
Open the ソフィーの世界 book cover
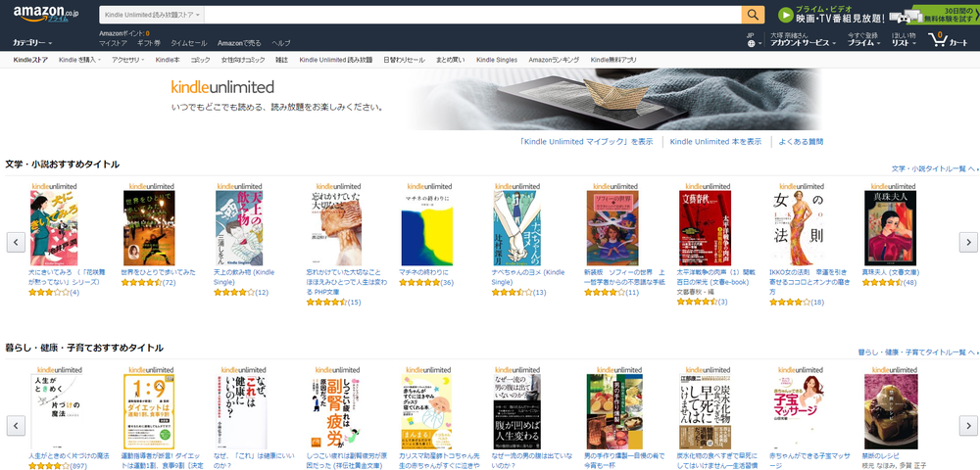pos(612,228)
